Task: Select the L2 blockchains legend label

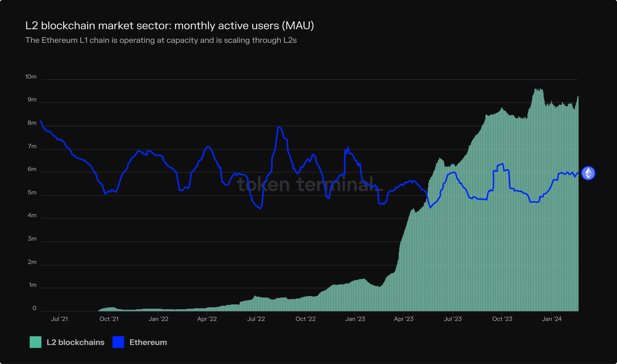Action: 75,342
